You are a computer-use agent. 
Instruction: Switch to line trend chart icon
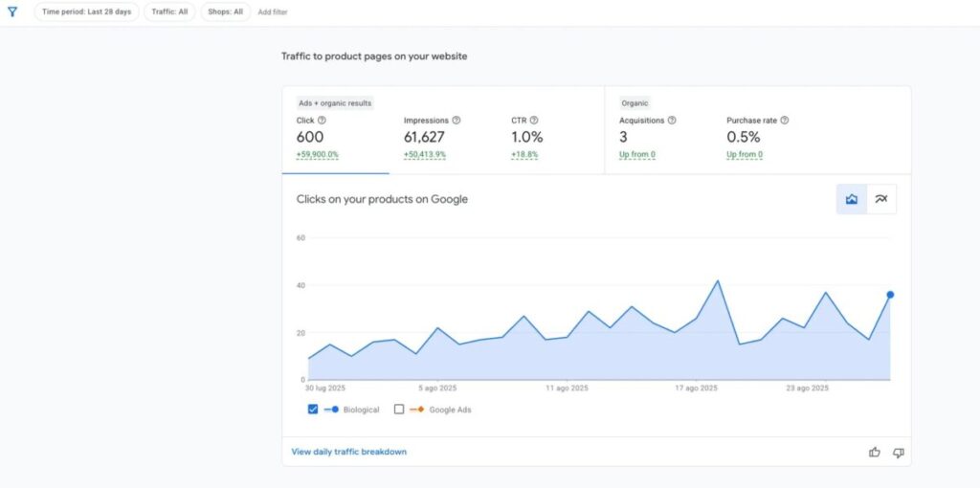(x=881, y=199)
